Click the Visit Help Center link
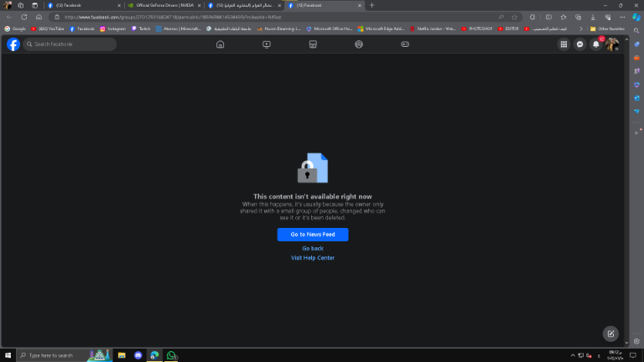Image resolution: width=644 pixels, height=362 pixels. click(313, 258)
